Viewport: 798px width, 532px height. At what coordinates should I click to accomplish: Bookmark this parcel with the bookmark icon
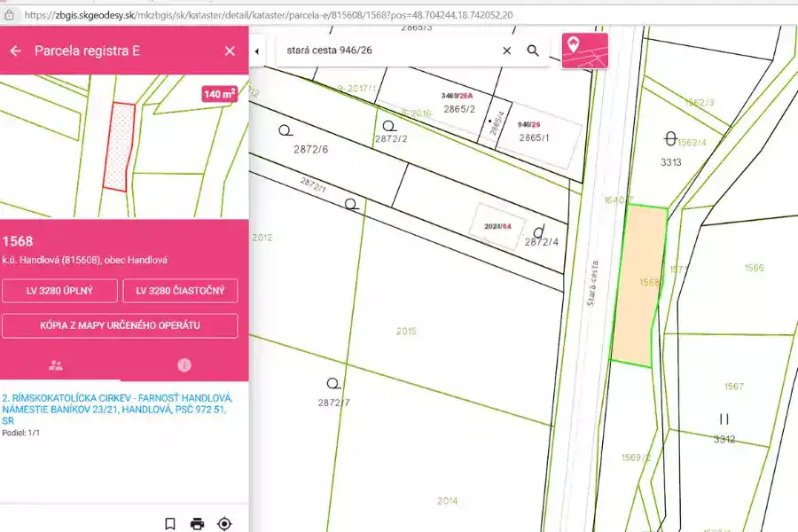tap(170, 523)
